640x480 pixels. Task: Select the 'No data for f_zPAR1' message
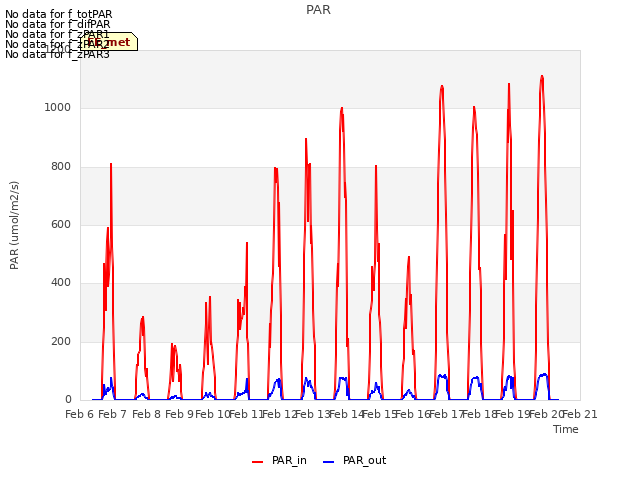click(57, 34)
